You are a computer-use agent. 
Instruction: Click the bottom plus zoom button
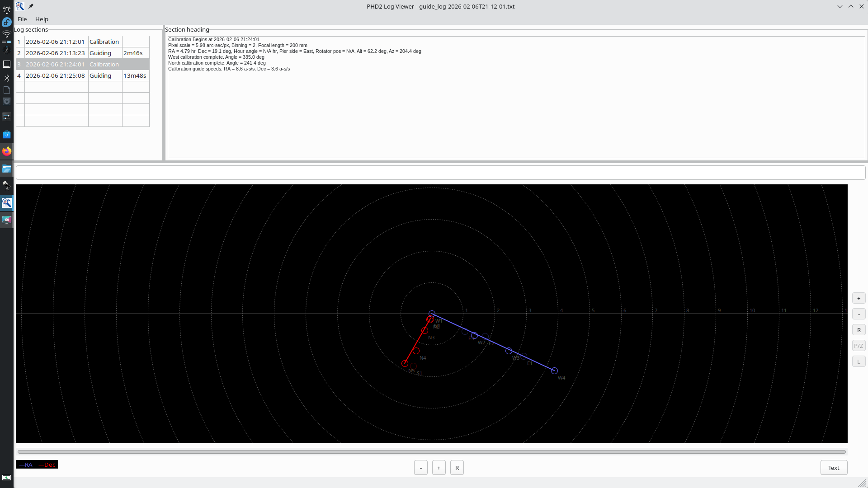click(x=439, y=468)
